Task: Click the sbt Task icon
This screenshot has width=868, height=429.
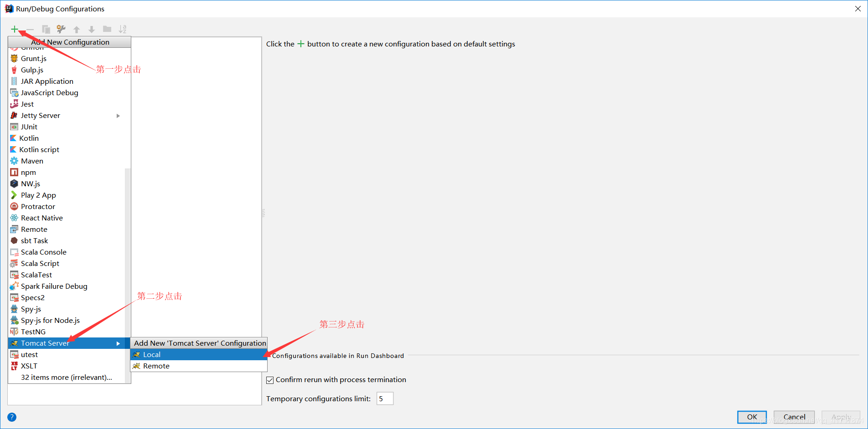Action: 14,240
